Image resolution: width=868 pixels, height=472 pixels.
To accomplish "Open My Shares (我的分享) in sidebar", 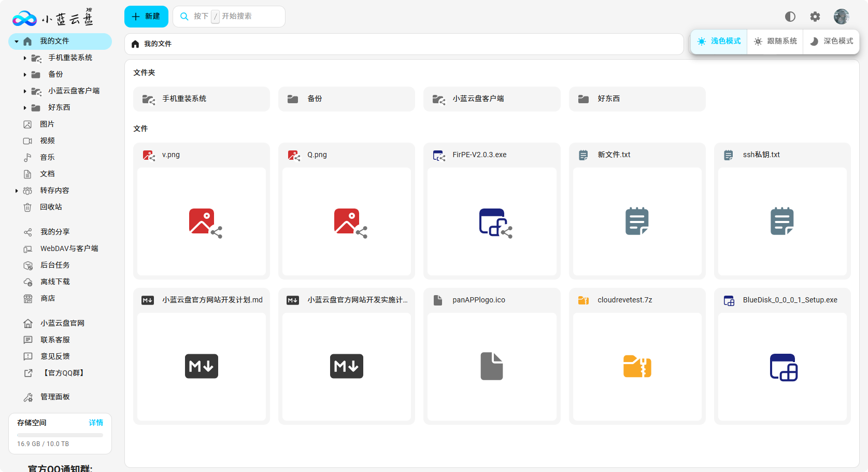I will click(x=54, y=232).
